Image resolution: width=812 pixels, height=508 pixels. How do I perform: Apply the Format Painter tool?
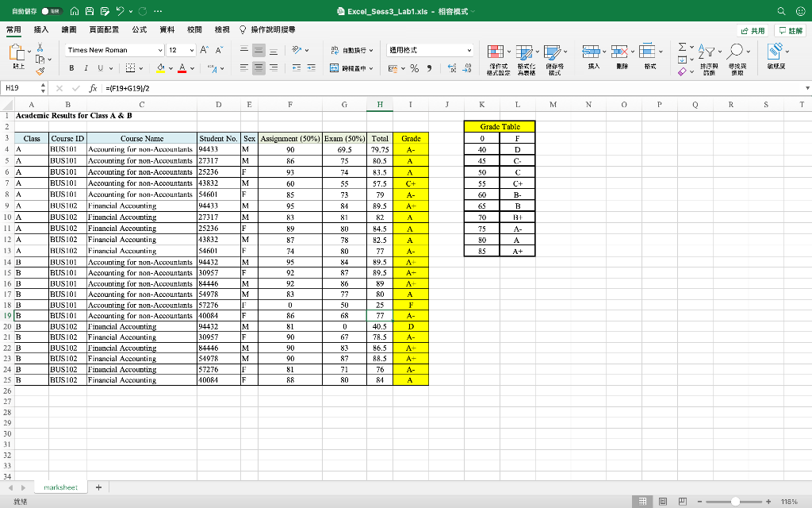coord(40,70)
